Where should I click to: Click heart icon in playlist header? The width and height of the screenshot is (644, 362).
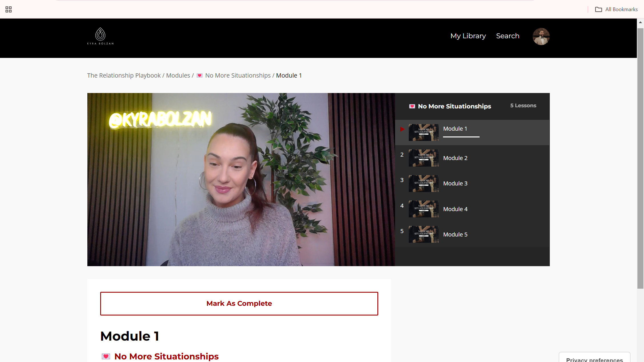point(412,106)
